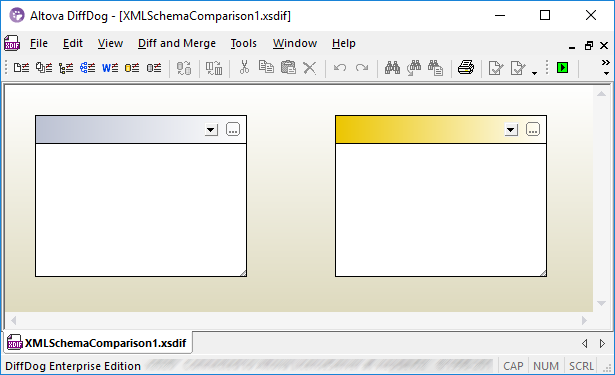Click the Delete X toolbar icon
Image resolution: width=615 pixels, height=375 pixels.
coord(309,68)
